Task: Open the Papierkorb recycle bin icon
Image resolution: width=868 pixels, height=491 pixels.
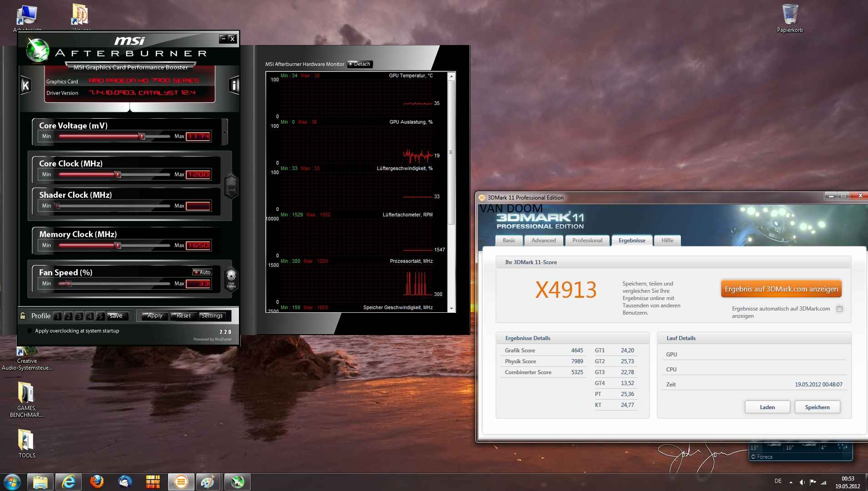Action: coord(790,18)
